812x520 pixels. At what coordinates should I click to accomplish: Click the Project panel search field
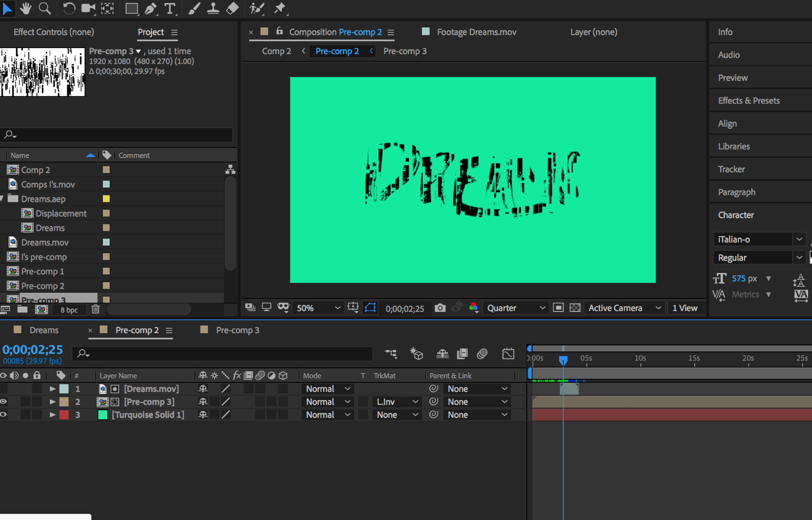click(116, 135)
